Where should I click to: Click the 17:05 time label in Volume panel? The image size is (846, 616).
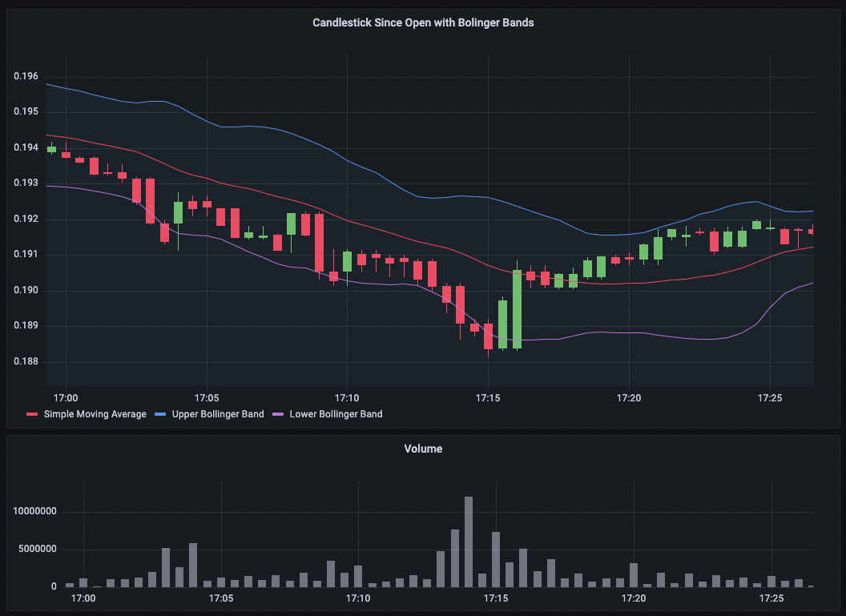(220, 598)
